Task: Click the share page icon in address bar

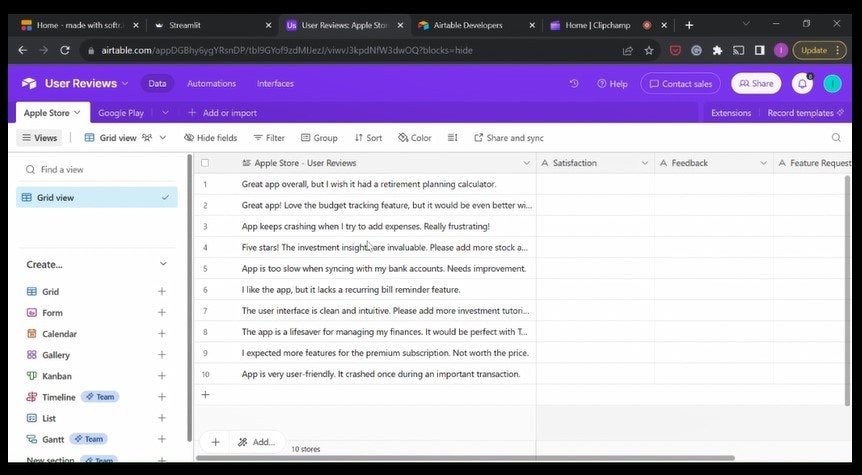Action: 627,51
